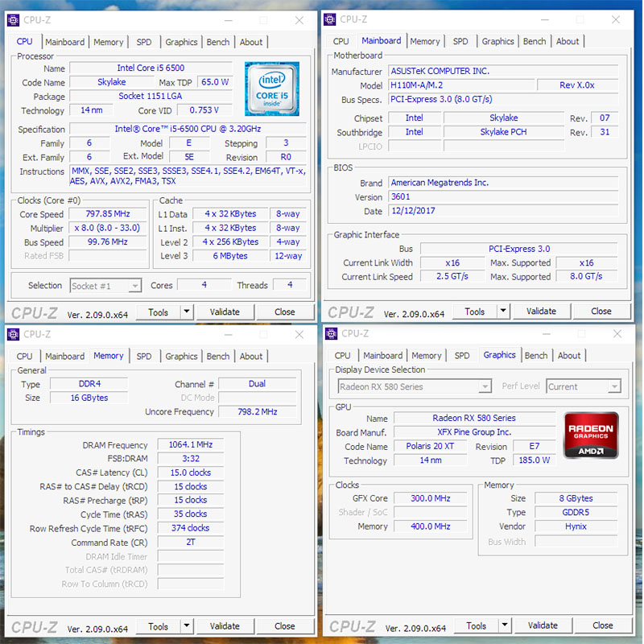This screenshot has width=644, height=644.
Task: Click the Instructions list field in CPU window
Action: click(x=188, y=175)
